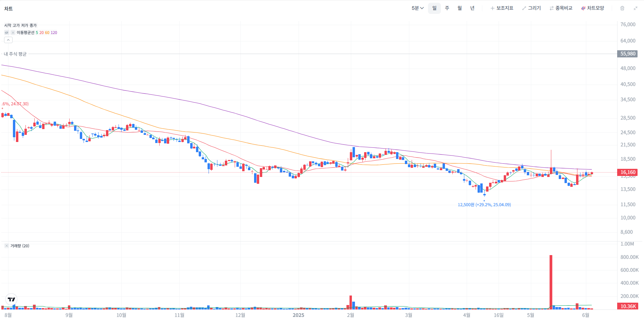Screen dimensions: 644x321
Task: Click the 800.00K volume axis label
Action: 629,257
